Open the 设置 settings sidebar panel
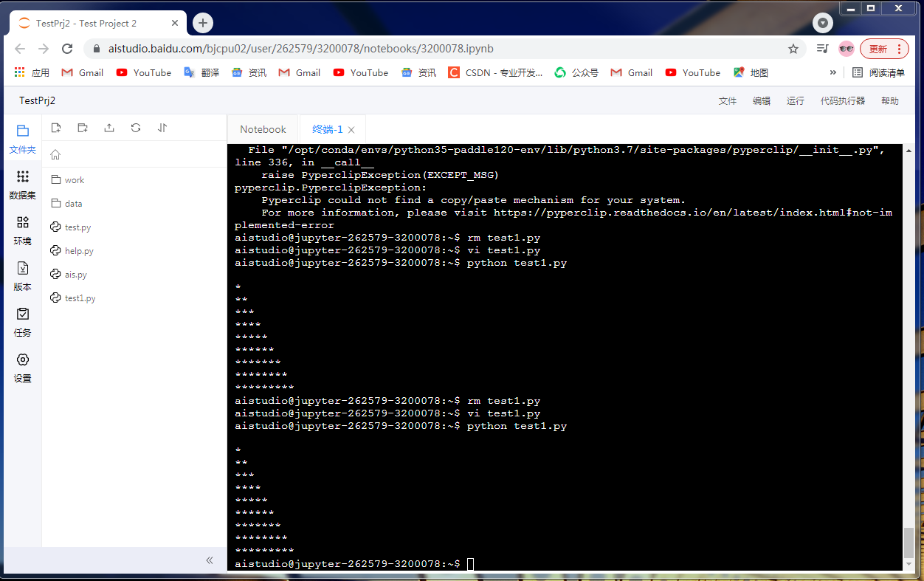The width and height of the screenshot is (924, 581). click(22, 368)
